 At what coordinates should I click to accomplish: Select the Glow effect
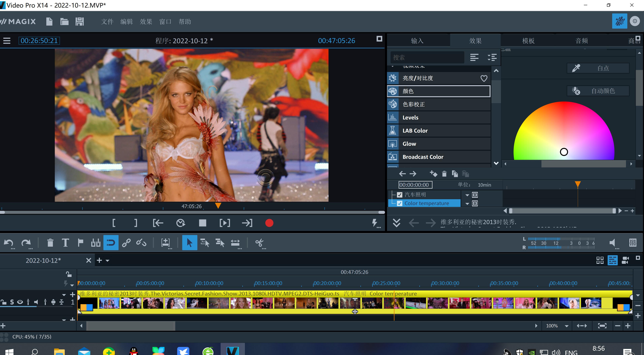click(x=439, y=144)
